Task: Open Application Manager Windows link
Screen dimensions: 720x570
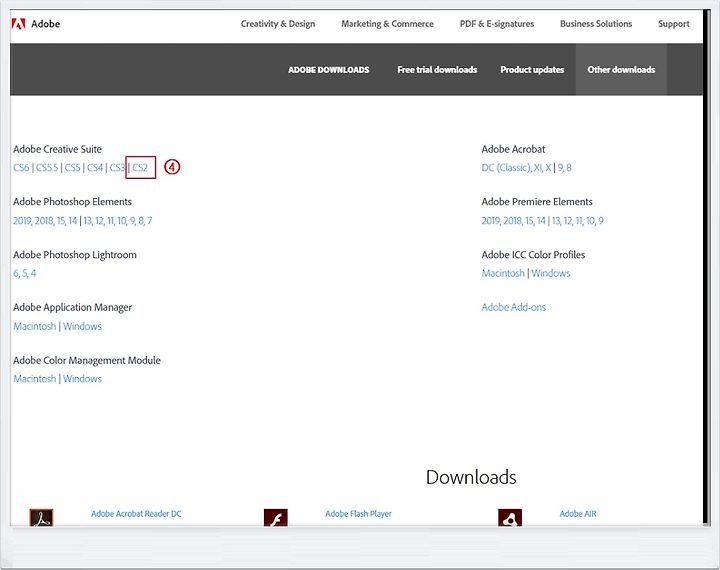Action: pyautogui.click(x=82, y=327)
